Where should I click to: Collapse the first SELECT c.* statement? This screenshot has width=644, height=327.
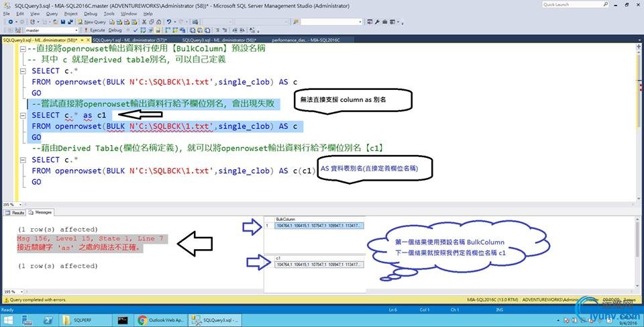click(x=23, y=71)
